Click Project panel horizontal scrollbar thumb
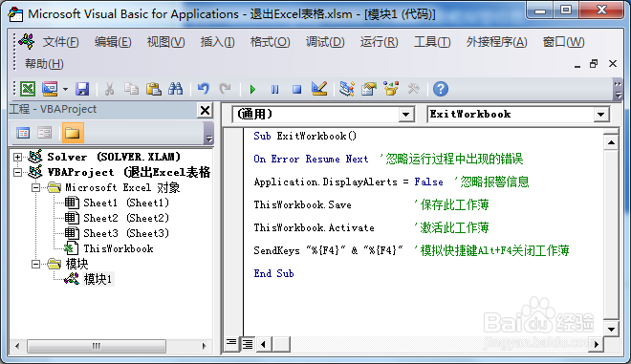Image resolution: width=631 pixels, height=364 pixels. click(x=97, y=346)
